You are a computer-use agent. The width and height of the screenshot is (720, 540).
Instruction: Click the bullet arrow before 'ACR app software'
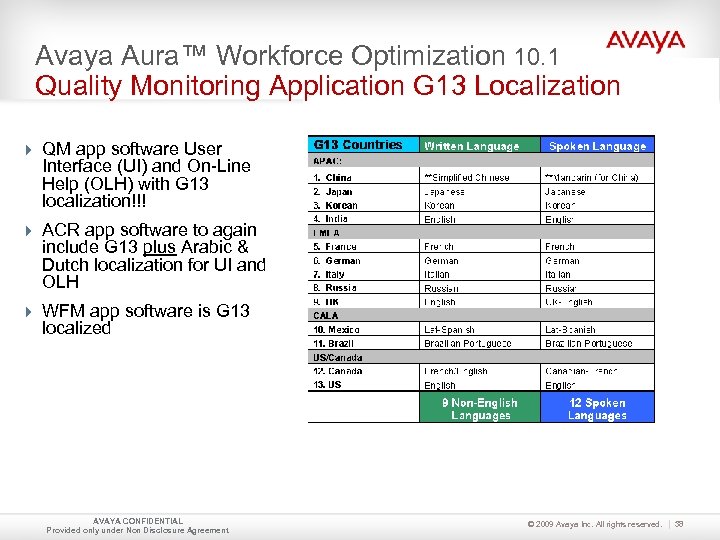point(28,231)
